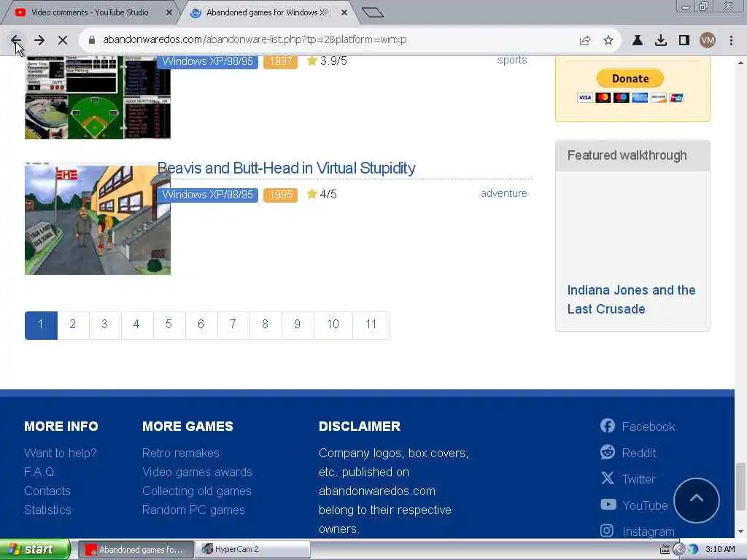Viewport: 747px width, 560px height.
Task: Click the 3:10 AM system clock
Action: (720, 549)
